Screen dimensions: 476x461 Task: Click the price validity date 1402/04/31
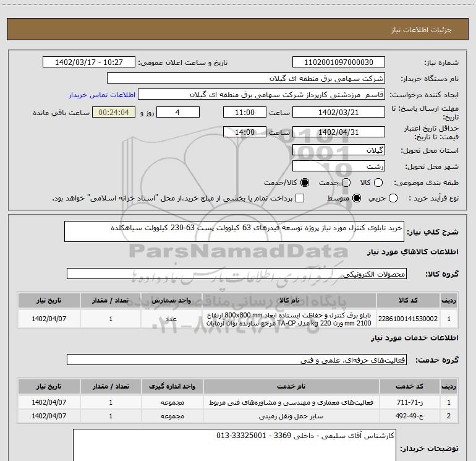pyautogui.click(x=339, y=132)
